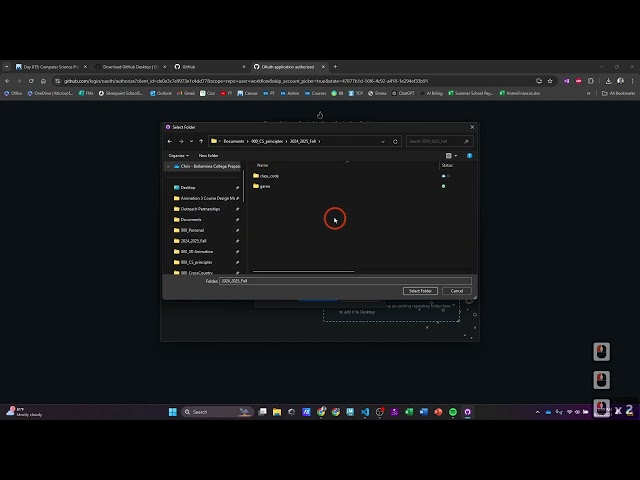This screenshot has height=480, width=640.
Task: Reload the browser page
Action: pos(31,81)
